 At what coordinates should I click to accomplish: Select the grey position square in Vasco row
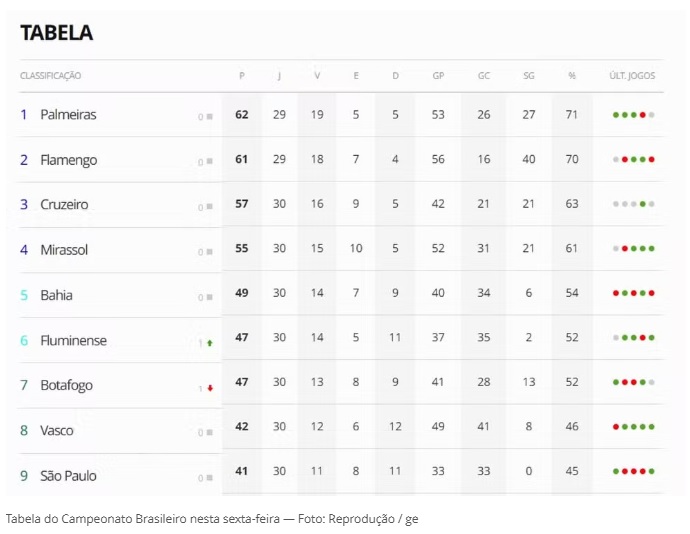(209, 433)
